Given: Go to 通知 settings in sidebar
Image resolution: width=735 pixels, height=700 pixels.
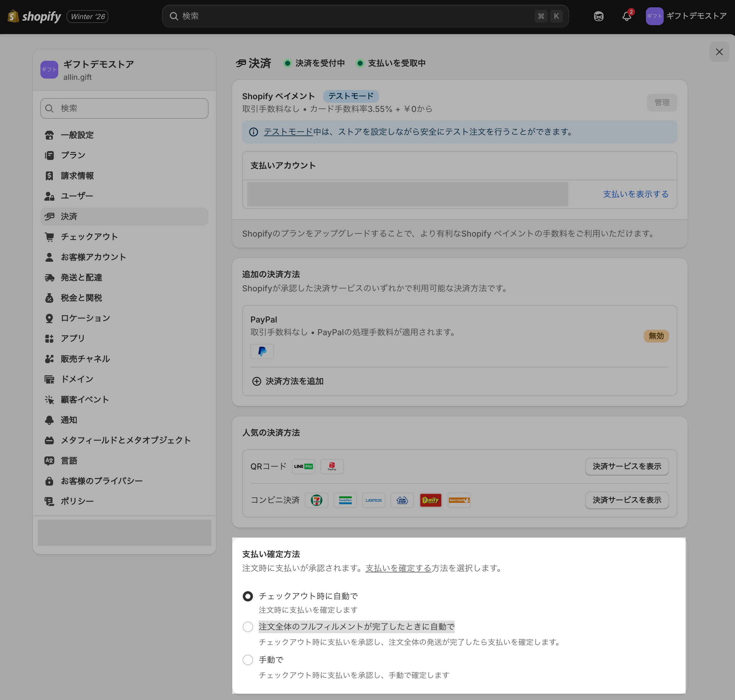Looking at the screenshot, I should tap(69, 420).
